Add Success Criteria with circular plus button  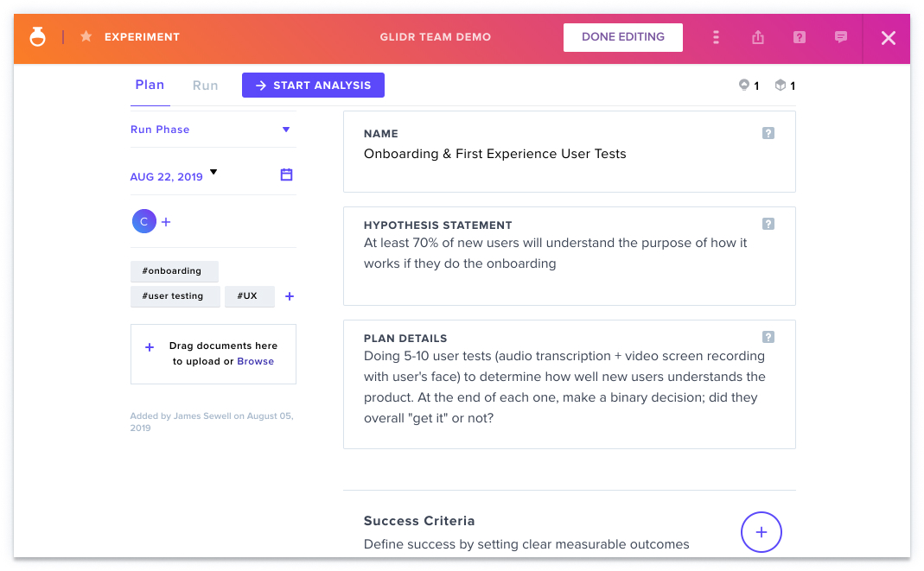coord(761,532)
